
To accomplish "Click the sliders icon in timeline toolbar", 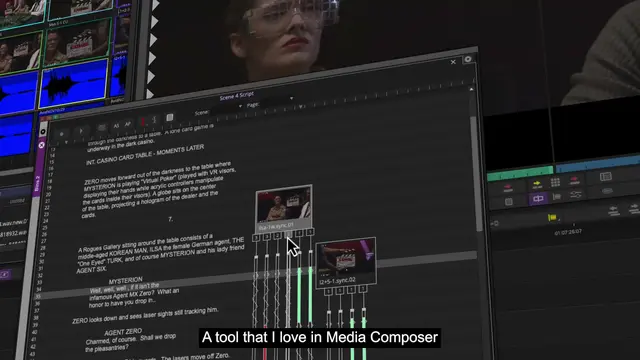I will 576,195.
